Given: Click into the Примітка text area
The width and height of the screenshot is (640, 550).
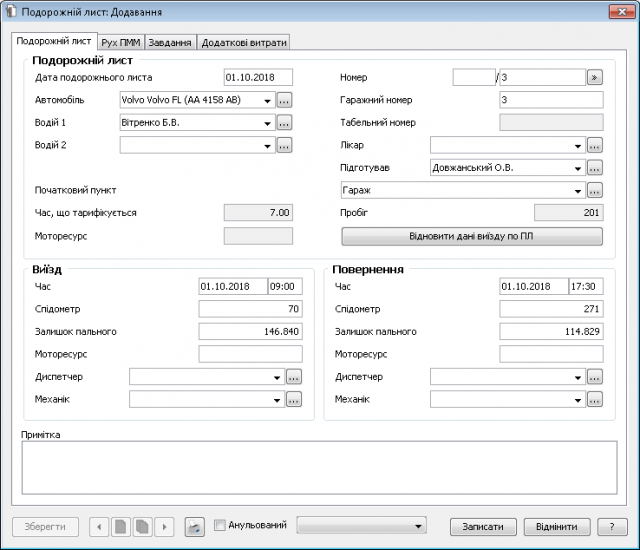Looking at the screenshot, I should pos(319,468).
